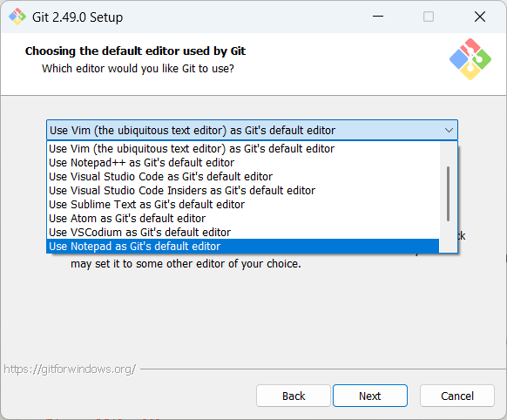The width and height of the screenshot is (507, 420).
Task: Select Visual Studio Code Insiders option
Action: point(243,191)
